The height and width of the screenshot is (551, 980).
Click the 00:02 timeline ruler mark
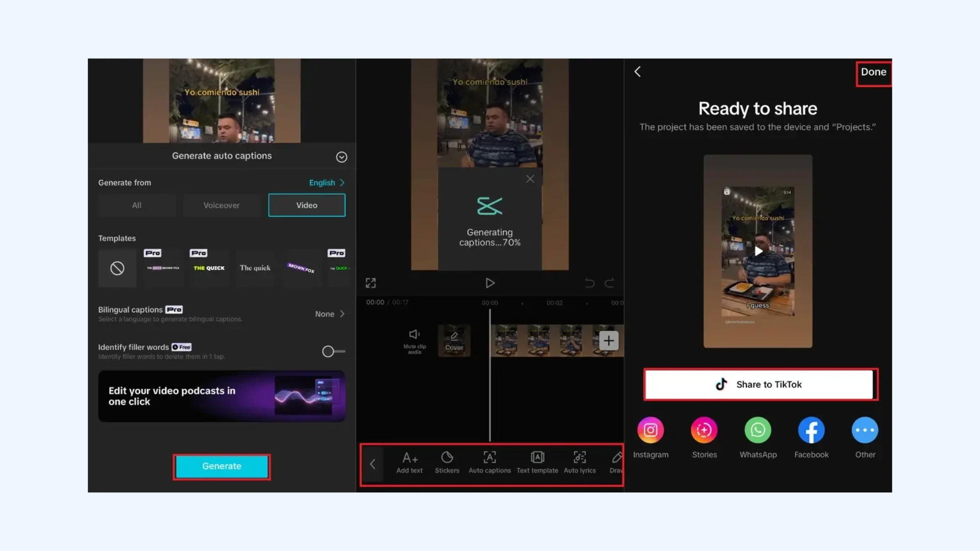click(554, 303)
